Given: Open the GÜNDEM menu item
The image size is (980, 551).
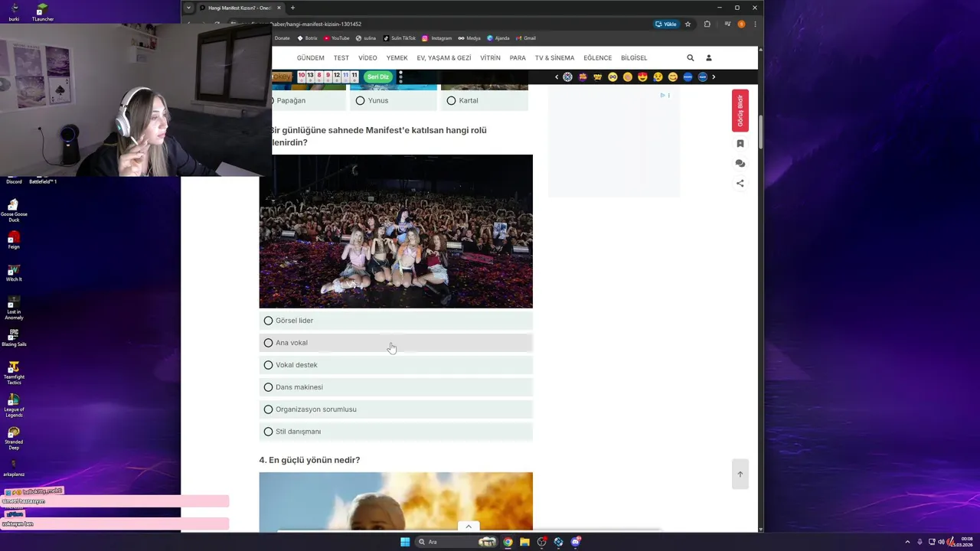Looking at the screenshot, I should pos(311,57).
